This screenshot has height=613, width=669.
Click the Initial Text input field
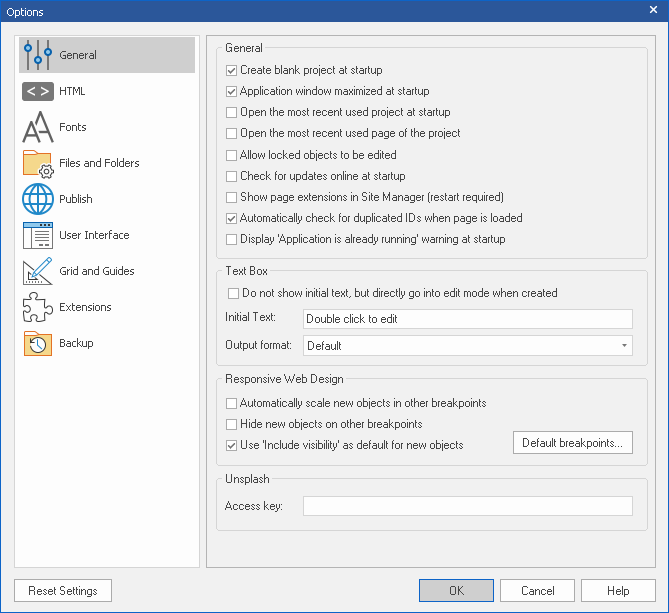tap(468, 319)
